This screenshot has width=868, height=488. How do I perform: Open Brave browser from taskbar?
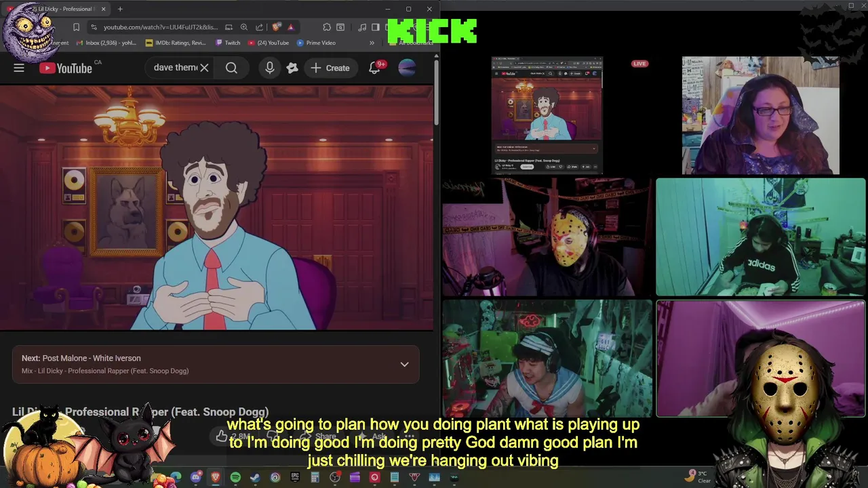pyautogui.click(x=216, y=477)
